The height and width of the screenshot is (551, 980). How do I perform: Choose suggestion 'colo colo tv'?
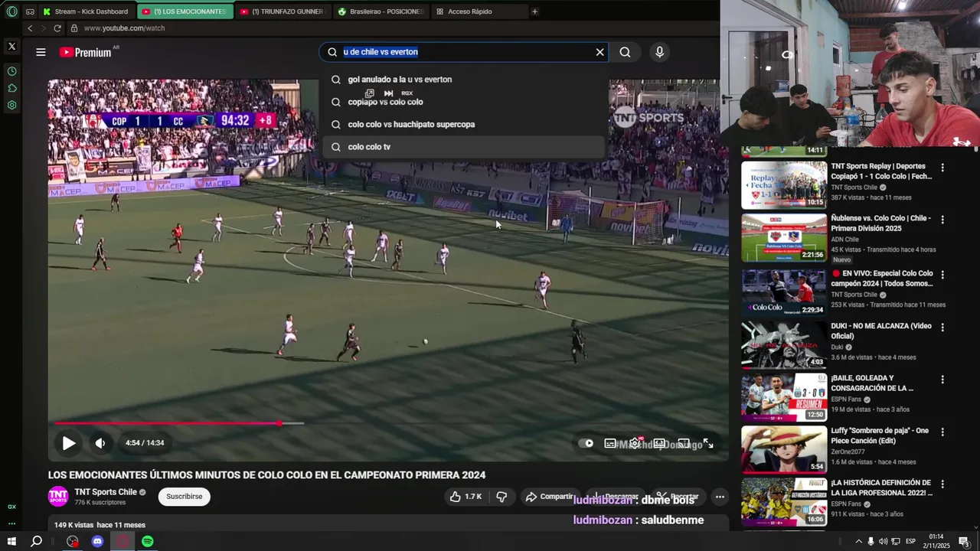tap(464, 147)
